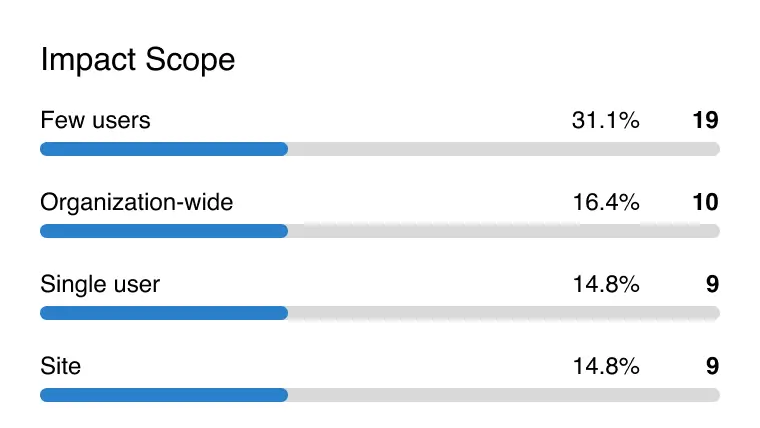Click the blue filled portion of Few users bar
This screenshot has height=428, width=760.
coord(164,149)
